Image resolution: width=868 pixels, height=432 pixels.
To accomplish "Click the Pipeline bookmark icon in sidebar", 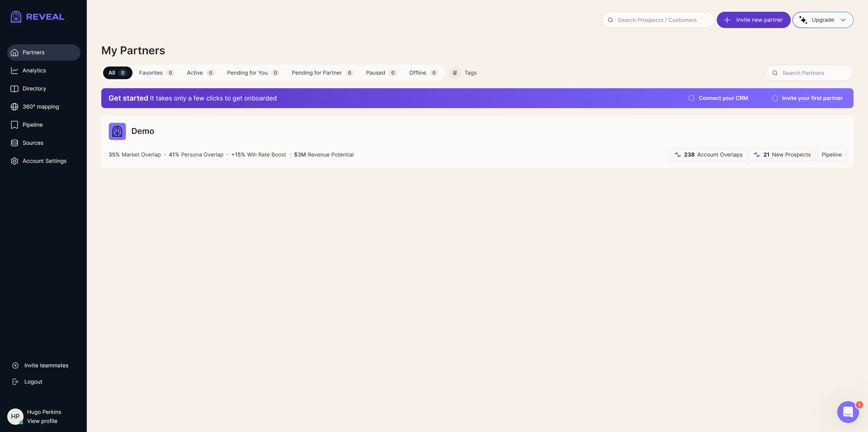I will click(x=14, y=125).
